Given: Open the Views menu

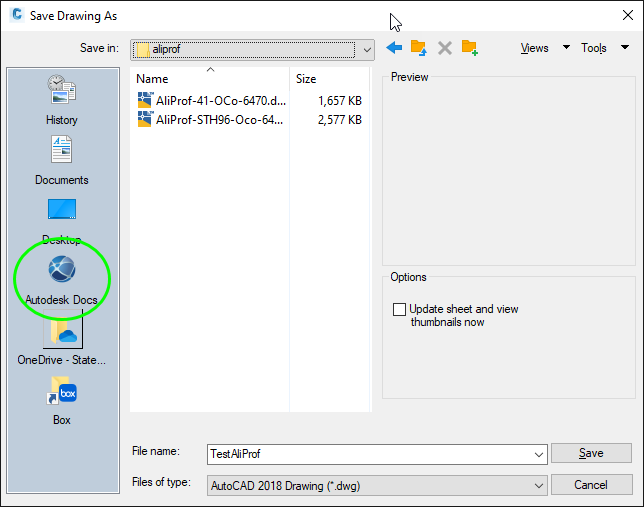Looking at the screenshot, I should pyautogui.click(x=545, y=48).
